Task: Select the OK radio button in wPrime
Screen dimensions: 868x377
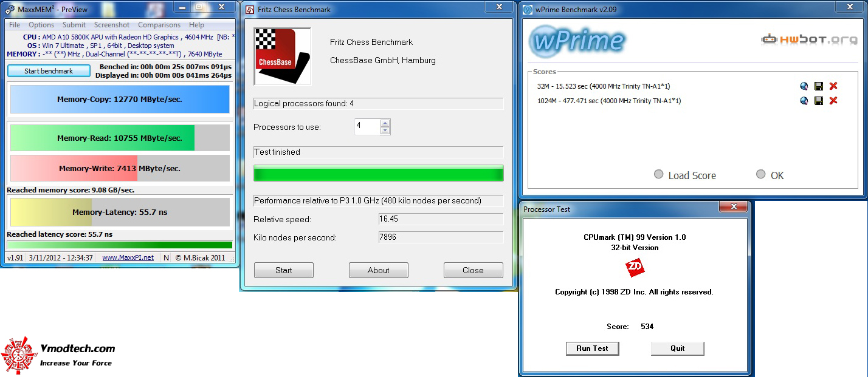Action: click(761, 175)
